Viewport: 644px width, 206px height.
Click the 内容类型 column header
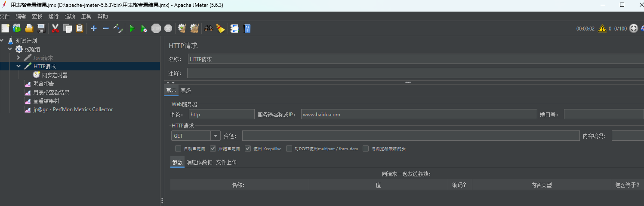[541, 185]
